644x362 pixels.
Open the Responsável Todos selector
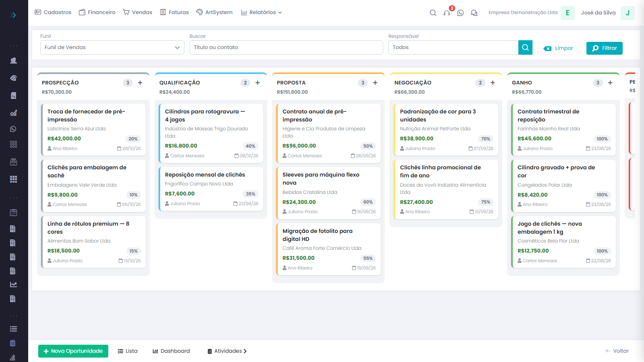click(453, 47)
